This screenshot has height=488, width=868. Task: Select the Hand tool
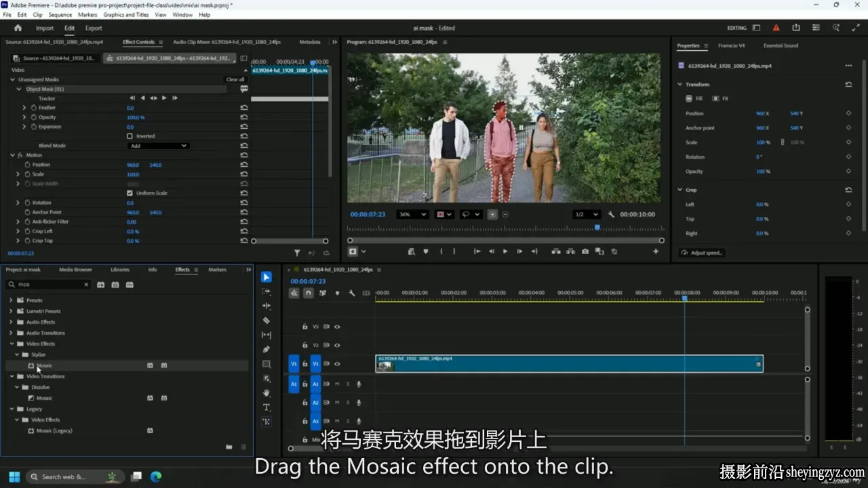point(267,392)
